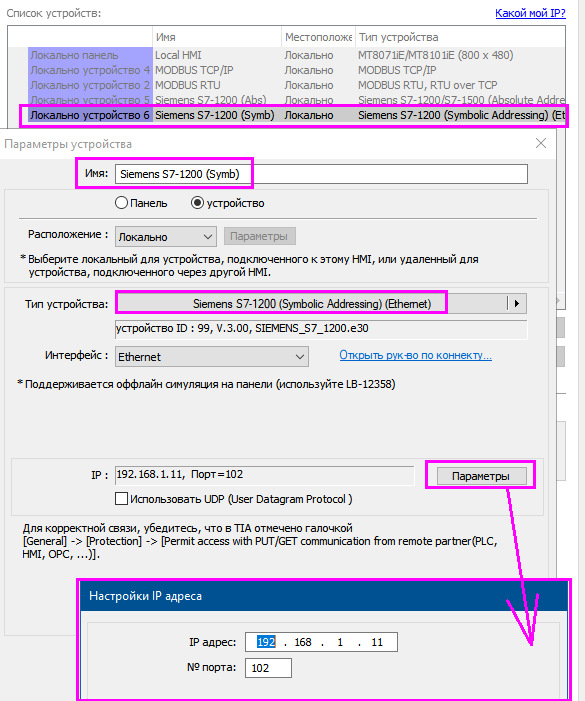Click the № порта field

click(268, 668)
